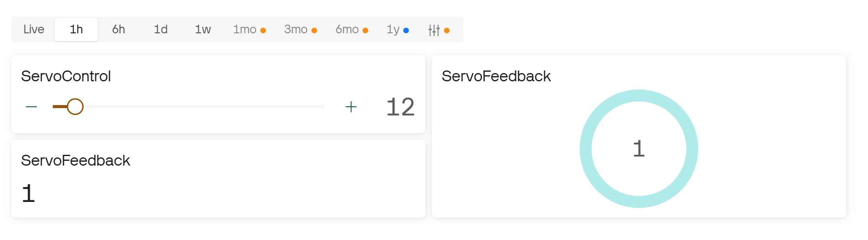The image size is (868, 240).
Task: Click the ServoFeedback title above the gauge
Action: pos(496,76)
